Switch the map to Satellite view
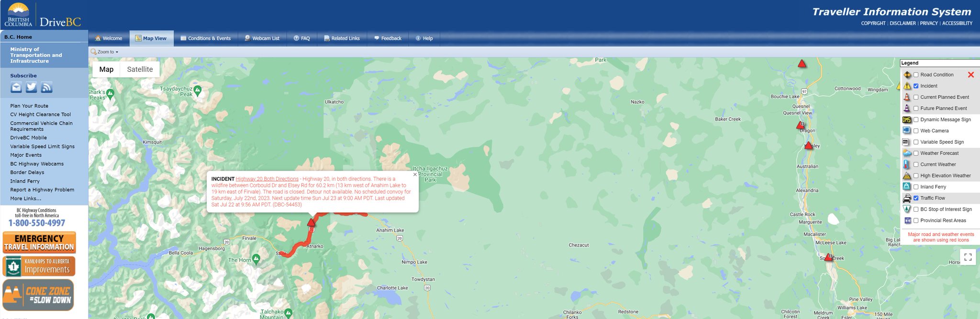This screenshot has width=980, height=319. [140, 69]
